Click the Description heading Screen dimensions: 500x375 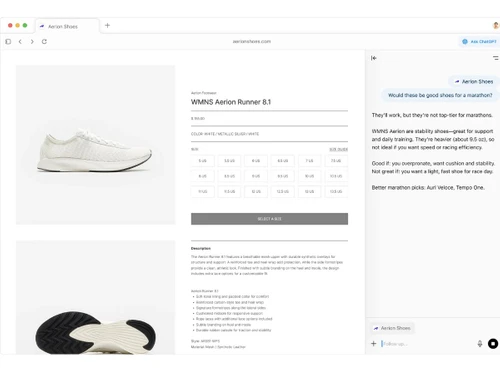coord(201,248)
